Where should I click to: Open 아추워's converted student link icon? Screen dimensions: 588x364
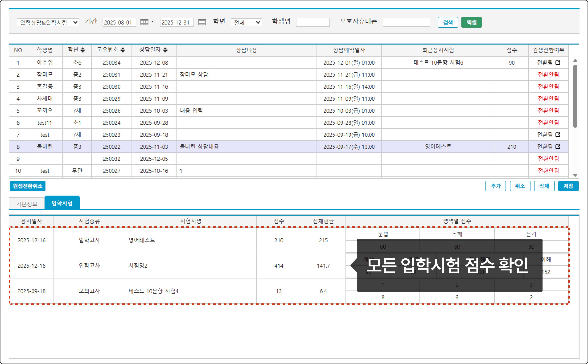coord(558,62)
